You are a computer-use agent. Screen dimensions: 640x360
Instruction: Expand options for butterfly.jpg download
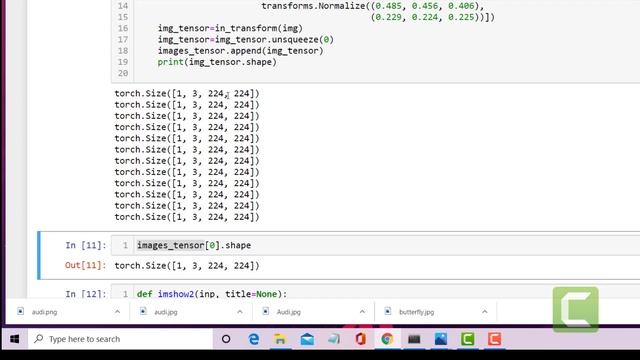[x=484, y=312]
